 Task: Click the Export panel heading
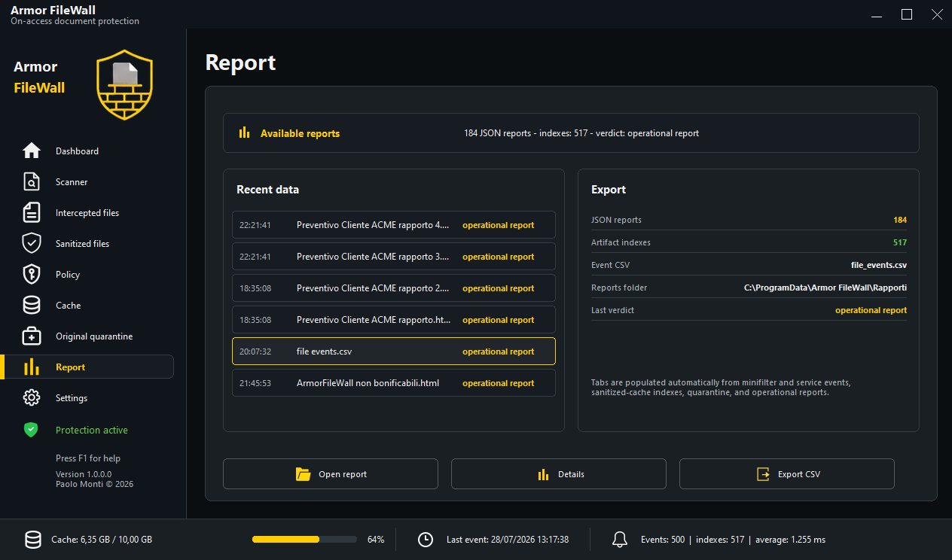point(609,190)
